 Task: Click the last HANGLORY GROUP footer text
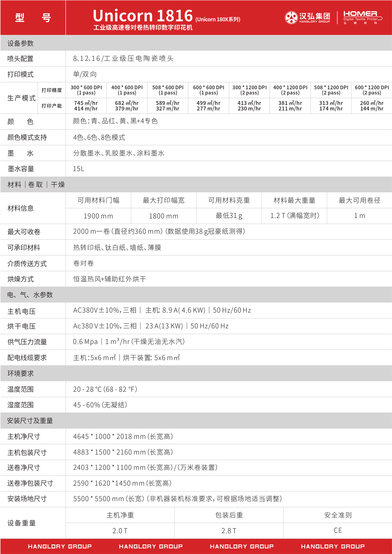tap(333, 546)
